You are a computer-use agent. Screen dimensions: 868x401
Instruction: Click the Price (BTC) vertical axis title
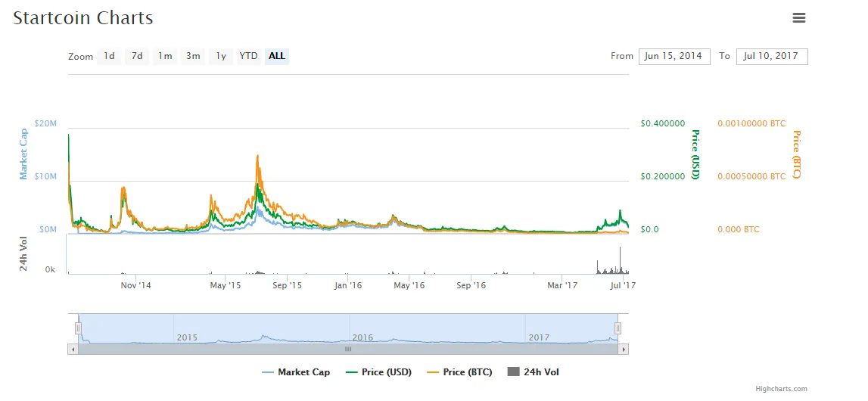pyautogui.click(x=797, y=154)
